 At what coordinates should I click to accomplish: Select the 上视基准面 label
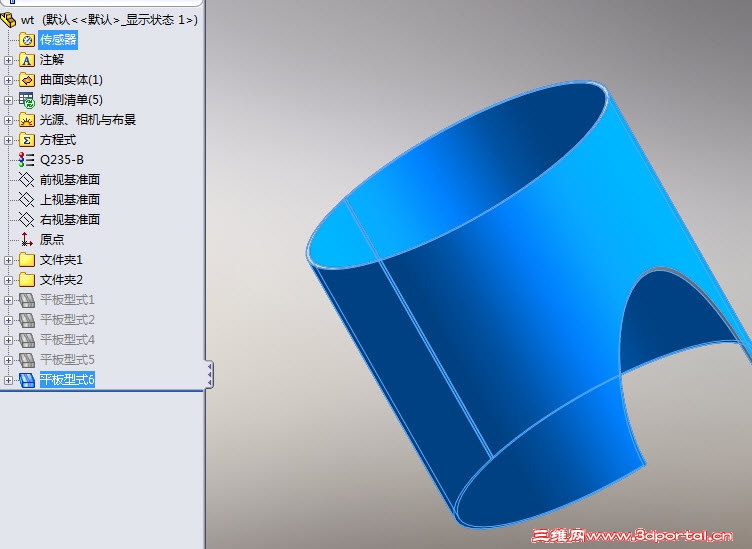pyautogui.click(x=70, y=199)
